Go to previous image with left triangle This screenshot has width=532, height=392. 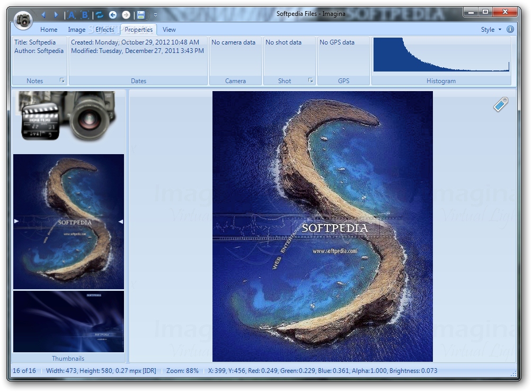(43, 15)
